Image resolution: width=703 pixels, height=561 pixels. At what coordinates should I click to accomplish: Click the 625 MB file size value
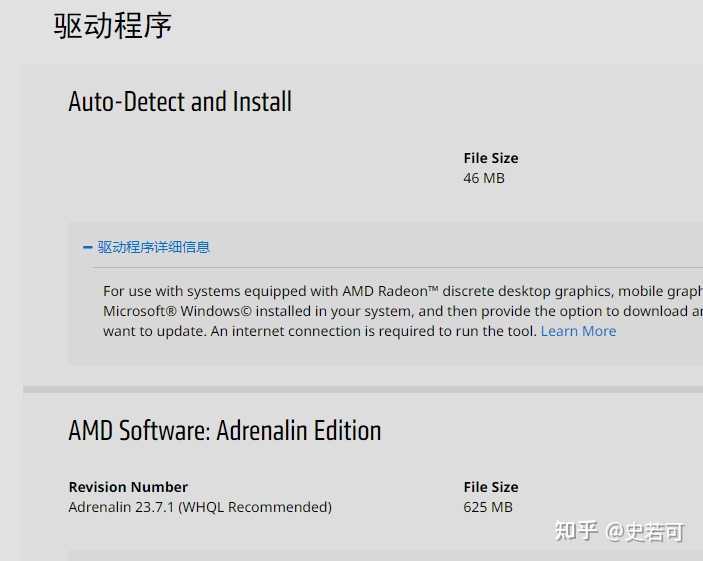point(488,507)
